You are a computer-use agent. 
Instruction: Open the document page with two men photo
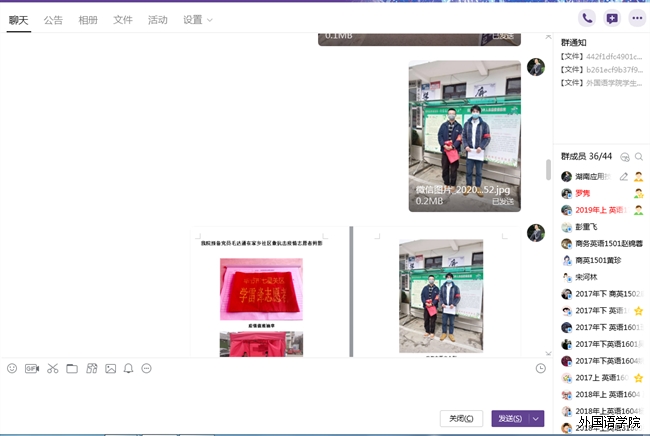[437, 292]
